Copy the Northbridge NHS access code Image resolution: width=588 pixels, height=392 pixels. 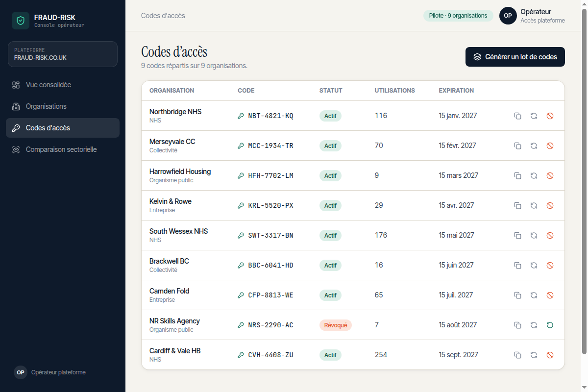point(517,116)
